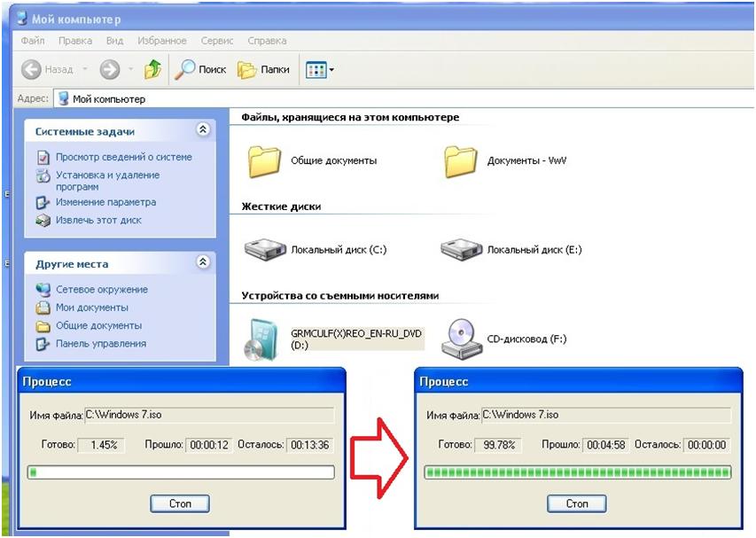Go up one folder level icon
This screenshot has height=538, width=756.
tap(152, 69)
